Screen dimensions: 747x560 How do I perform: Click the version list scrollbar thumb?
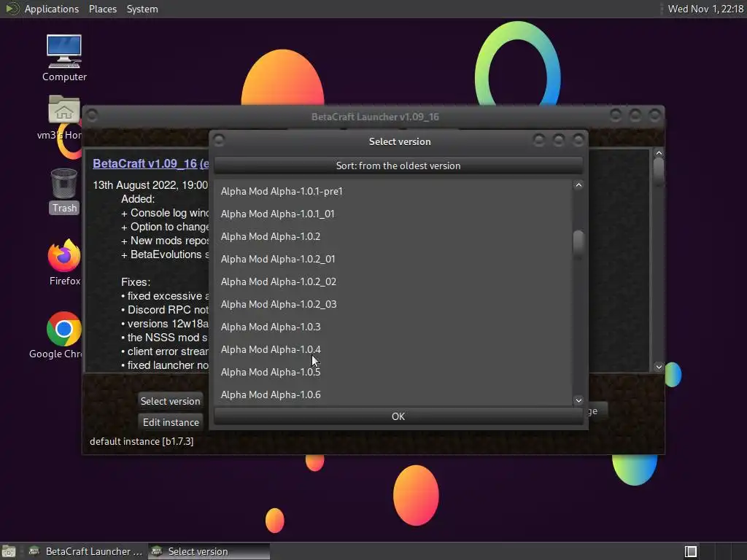[578, 244]
